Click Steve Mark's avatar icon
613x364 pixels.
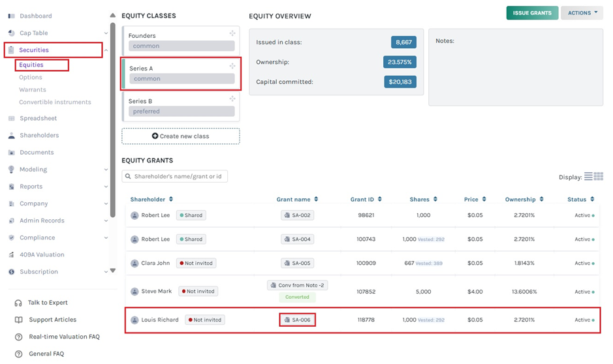tap(134, 292)
